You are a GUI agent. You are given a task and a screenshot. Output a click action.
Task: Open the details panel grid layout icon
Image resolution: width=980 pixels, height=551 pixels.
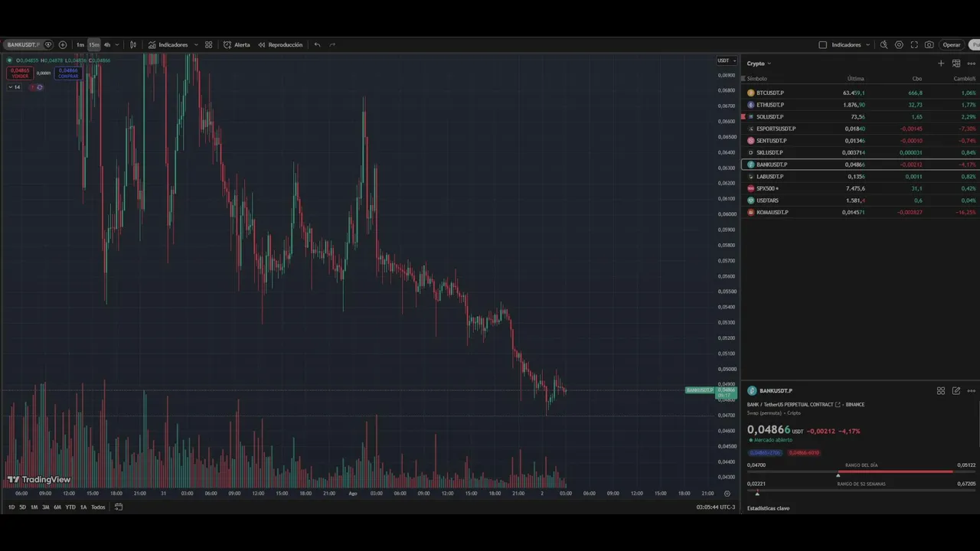[x=941, y=390]
